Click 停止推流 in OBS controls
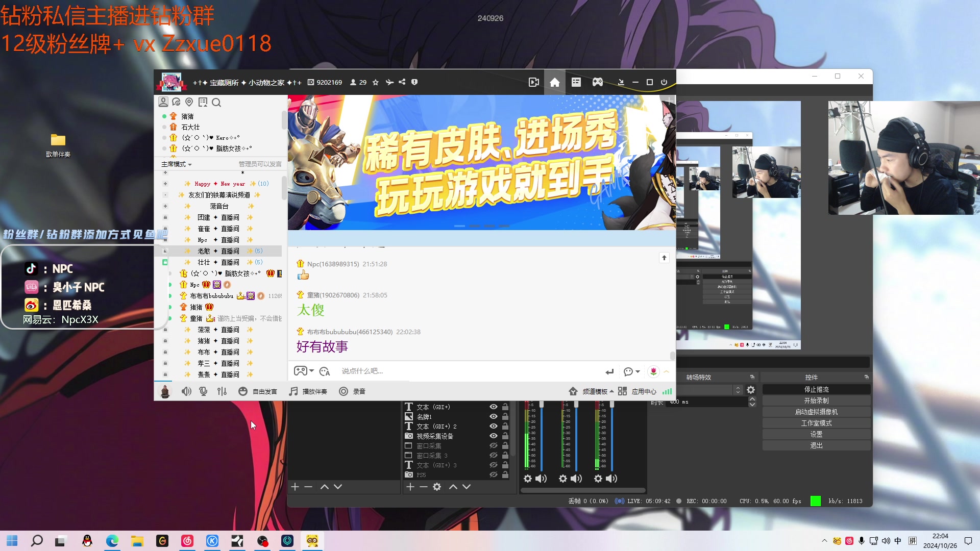Viewport: 980px width, 551px height. click(816, 389)
